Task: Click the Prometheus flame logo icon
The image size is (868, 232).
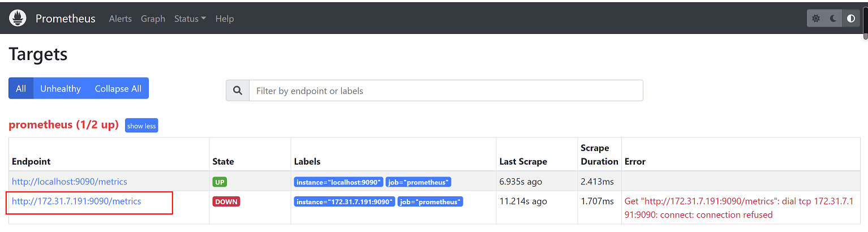Action: (x=18, y=18)
